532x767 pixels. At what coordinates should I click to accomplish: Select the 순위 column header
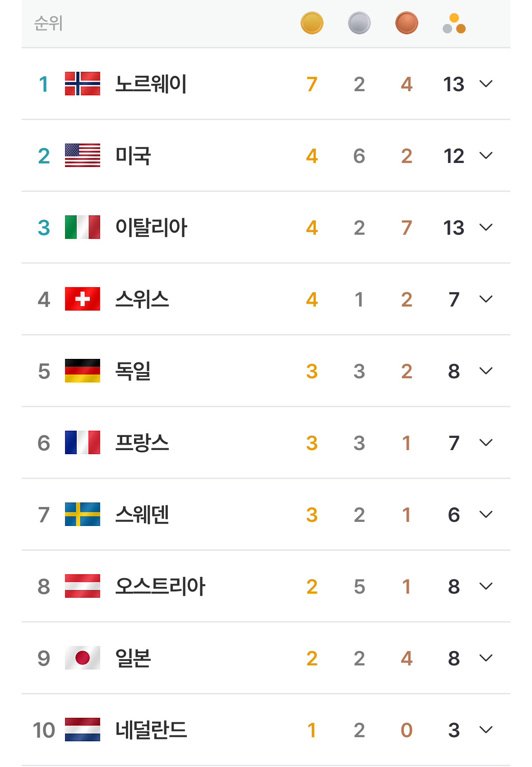tap(48, 23)
